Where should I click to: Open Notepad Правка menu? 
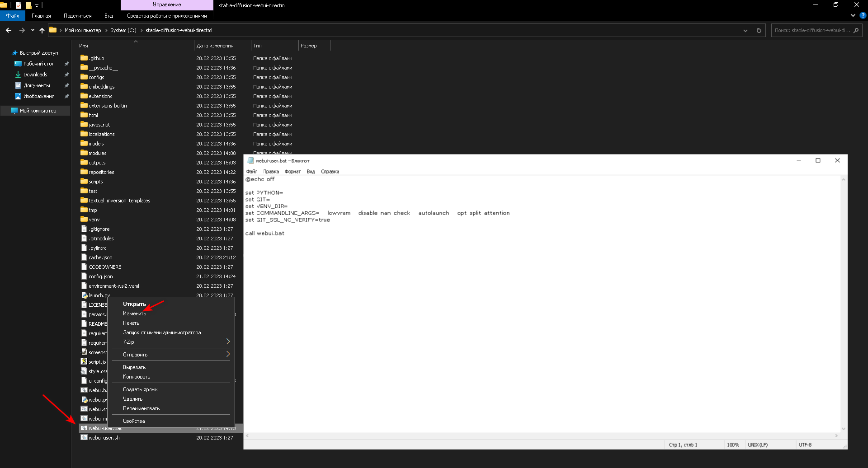click(x=271, y=172)
